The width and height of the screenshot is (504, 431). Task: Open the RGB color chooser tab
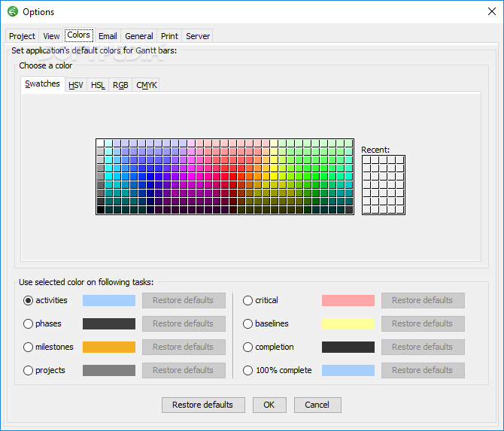[120, 85]
